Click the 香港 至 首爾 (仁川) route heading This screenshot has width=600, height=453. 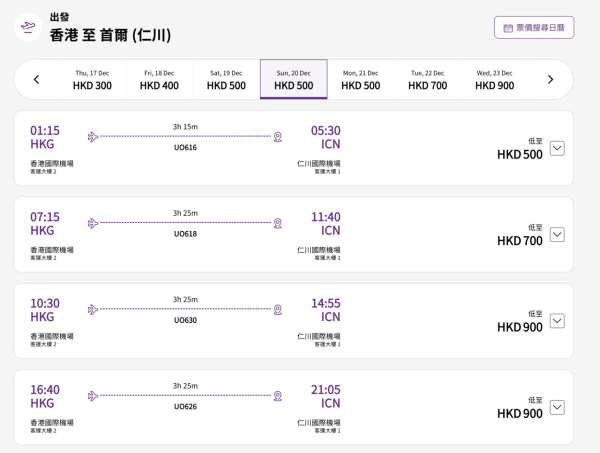[x=110, y=35]
